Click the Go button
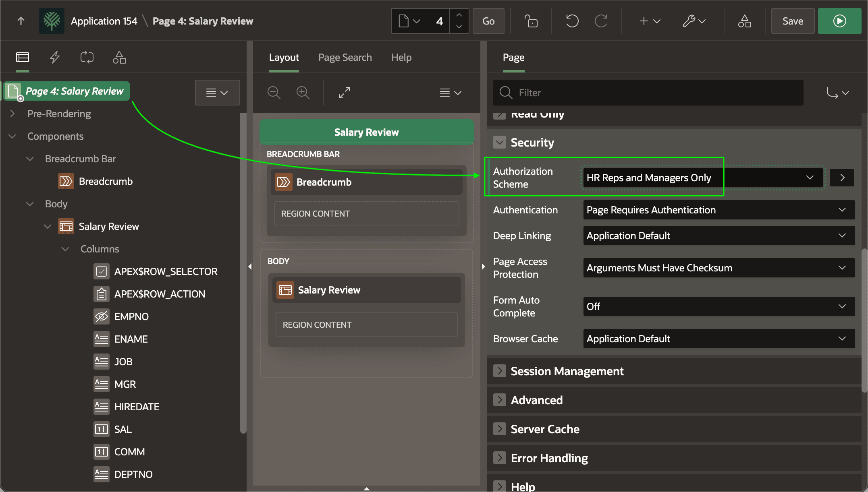The height and width of the screenshot is (492, 868). click(x=488, y=21)
